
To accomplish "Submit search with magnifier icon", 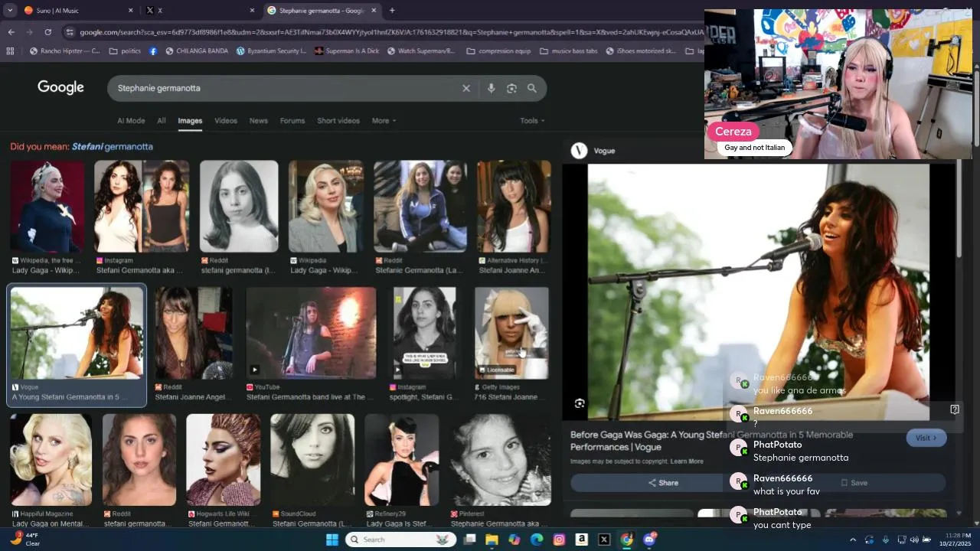I will click(x=532, y=88).
